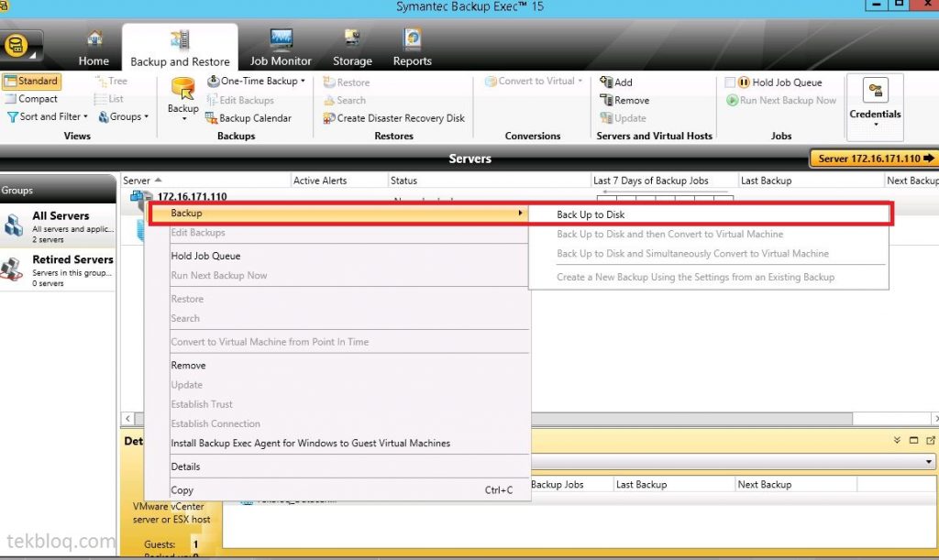Select server 172.16.171.110 row
Screen dimensions: 939x560
[x=192, y=196]
